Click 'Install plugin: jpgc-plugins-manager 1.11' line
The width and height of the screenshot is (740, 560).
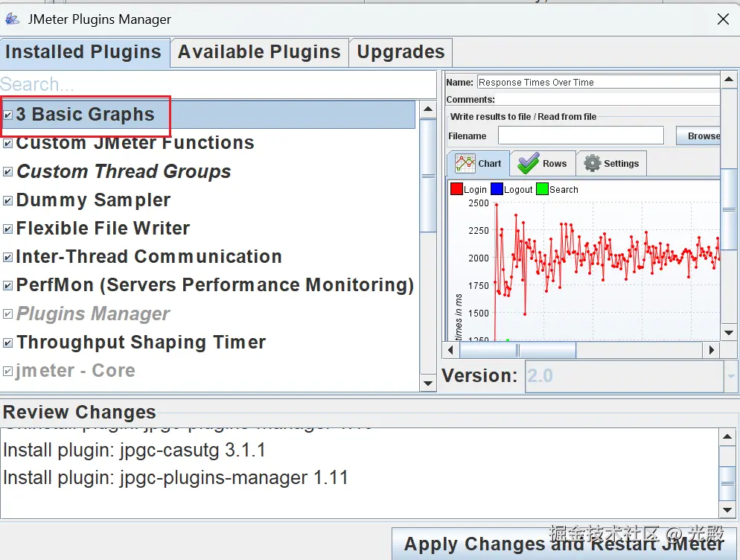tap(175, 477)
